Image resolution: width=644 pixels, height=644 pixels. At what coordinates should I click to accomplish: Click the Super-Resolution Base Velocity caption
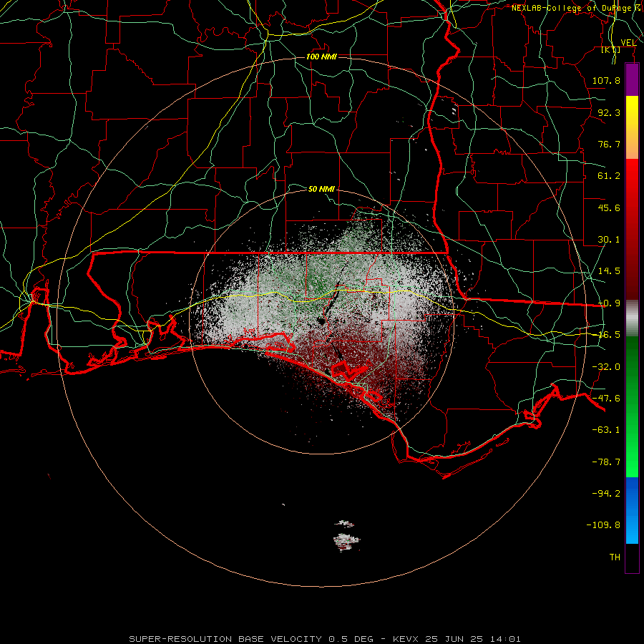(x=324, y=639)
